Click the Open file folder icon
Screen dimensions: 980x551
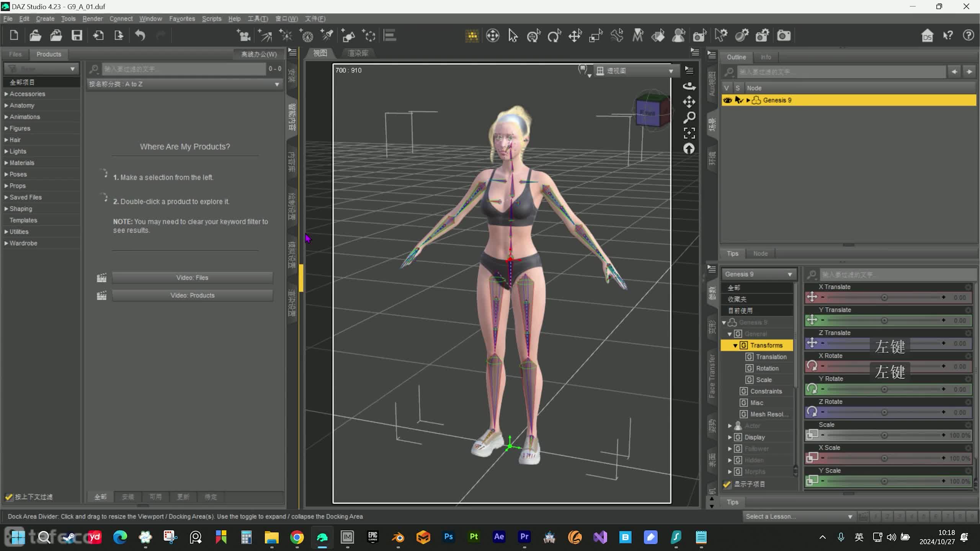(35, 36)
